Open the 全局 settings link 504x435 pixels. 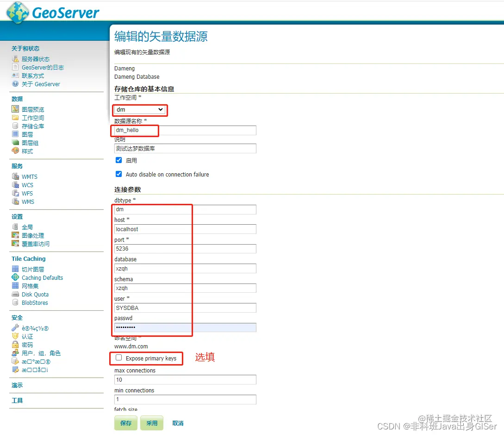27,227
